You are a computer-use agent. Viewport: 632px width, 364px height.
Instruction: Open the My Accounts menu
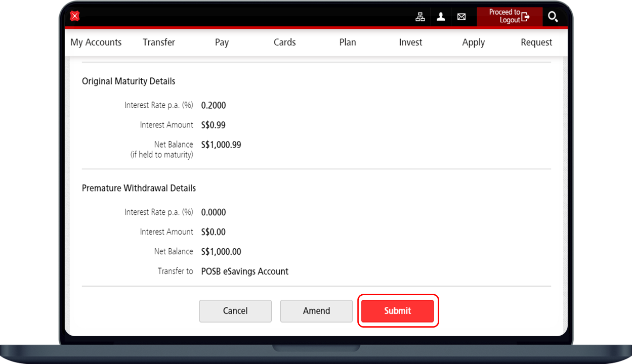[96, 42]
